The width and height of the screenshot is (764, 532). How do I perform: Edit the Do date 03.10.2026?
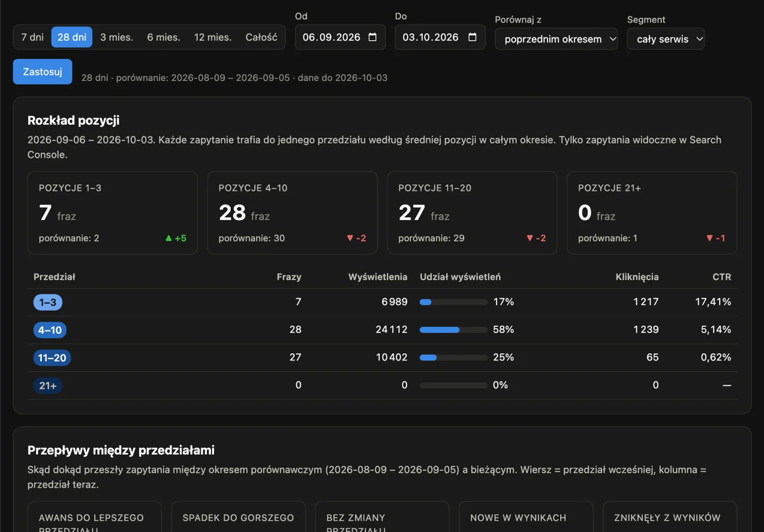tap(430, 37)
